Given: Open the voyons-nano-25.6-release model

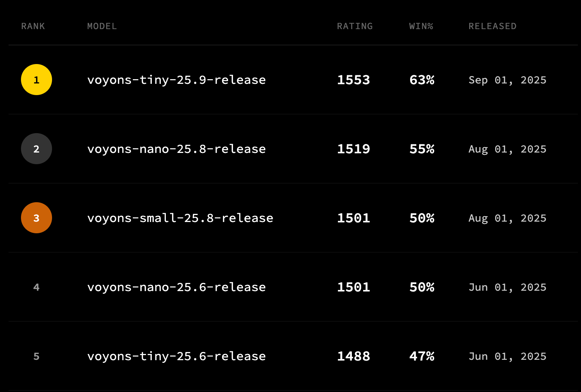Looking at the screenshot, I should coord(176,287).
